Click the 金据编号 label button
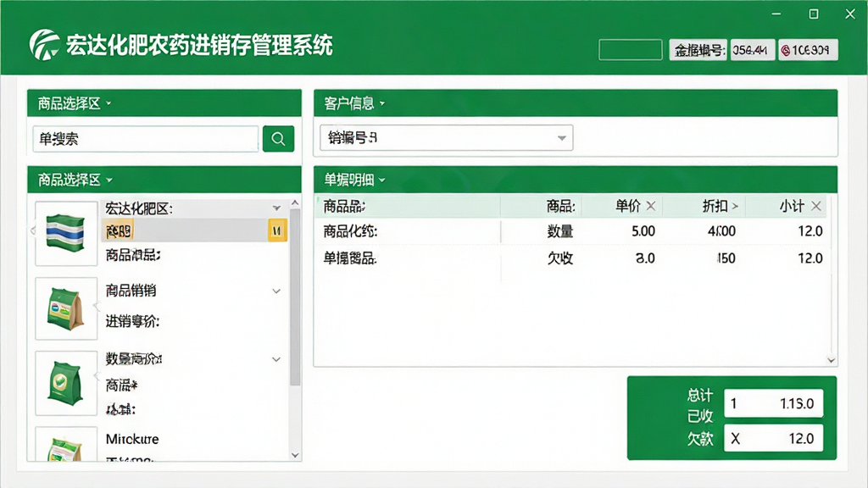Viewport: 868px width, 488px height. [698, 50]
